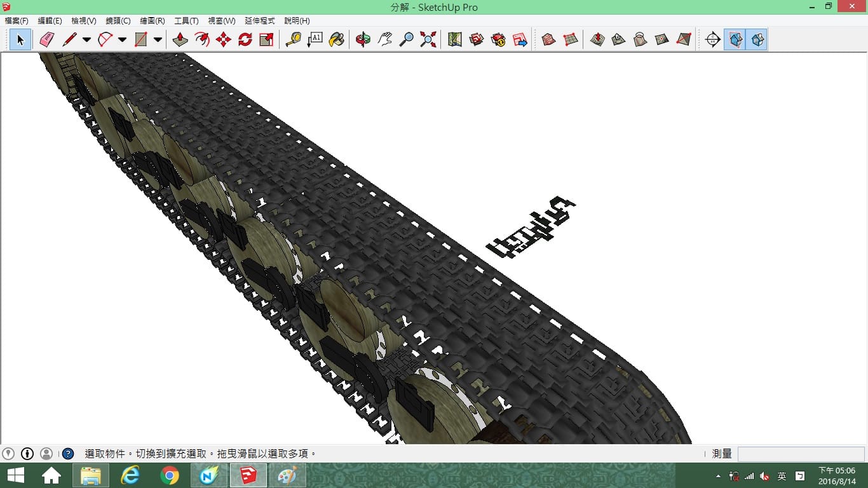Toggle the left highlighted blue house button

[x=735, y=39]
